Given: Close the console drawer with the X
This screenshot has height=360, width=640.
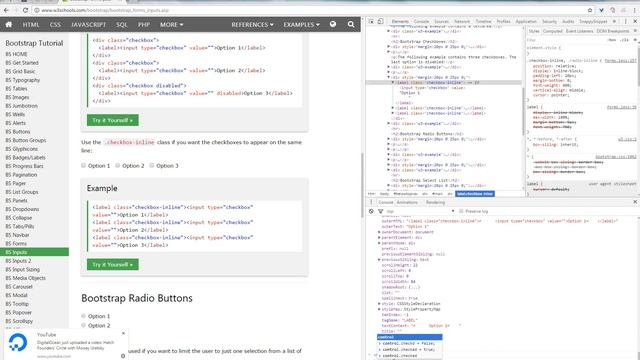Looking at the screenshot, I should 635,202.
